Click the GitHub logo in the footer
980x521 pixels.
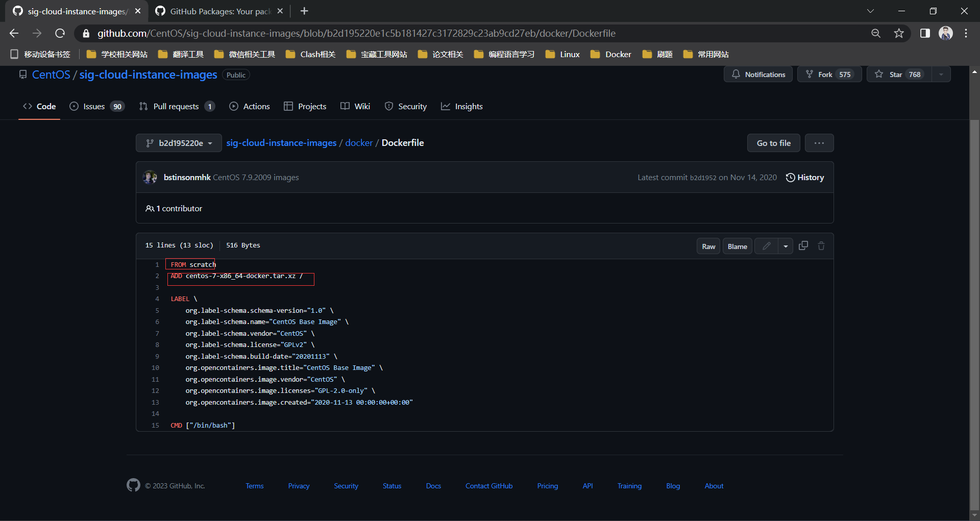tap(133, 485)
